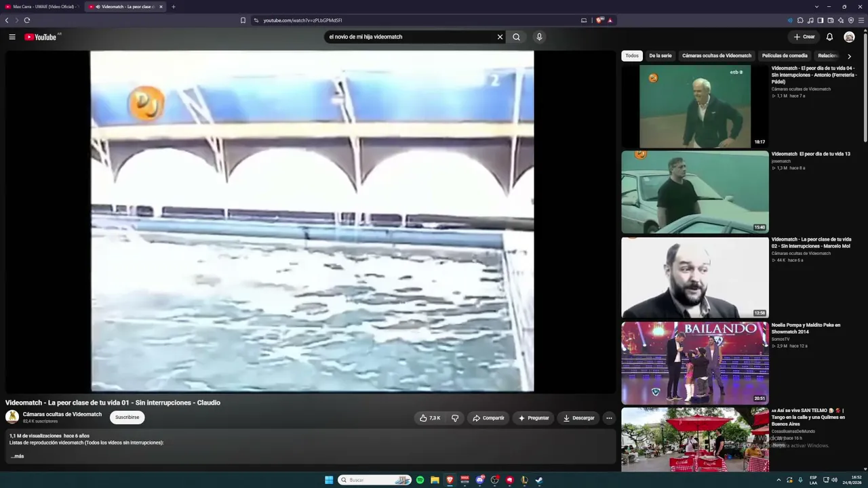Open YouTube notifications bell

point(829,37)
